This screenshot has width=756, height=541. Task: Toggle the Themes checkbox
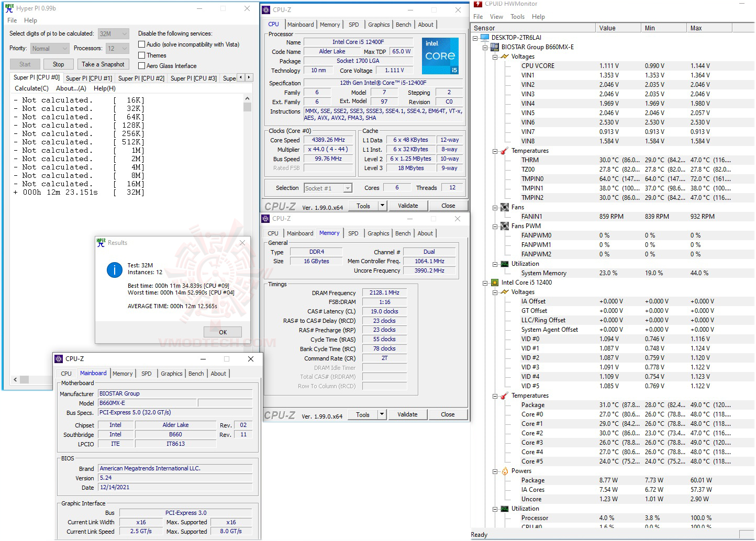pos(141,55)
